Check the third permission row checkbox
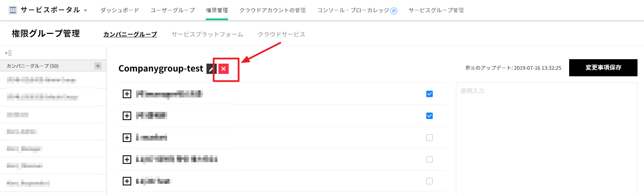This screenshot has width=644, height=195. tap(429, 138)
